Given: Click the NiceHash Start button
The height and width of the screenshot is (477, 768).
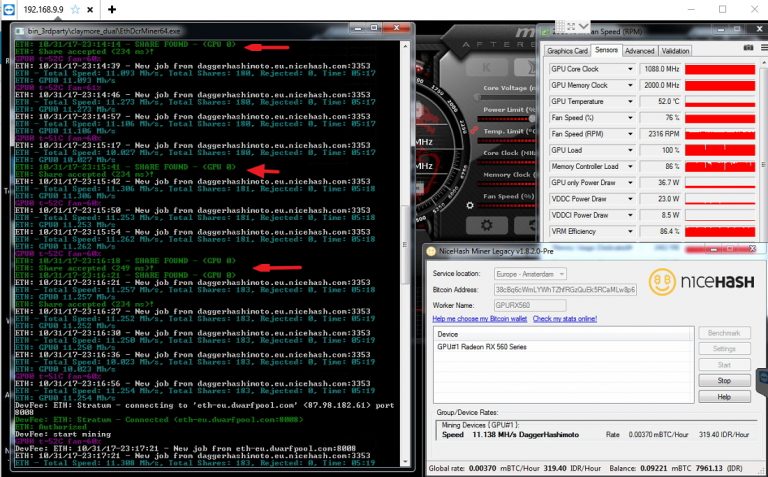Looking at the screenshot, I should point(724,365).
